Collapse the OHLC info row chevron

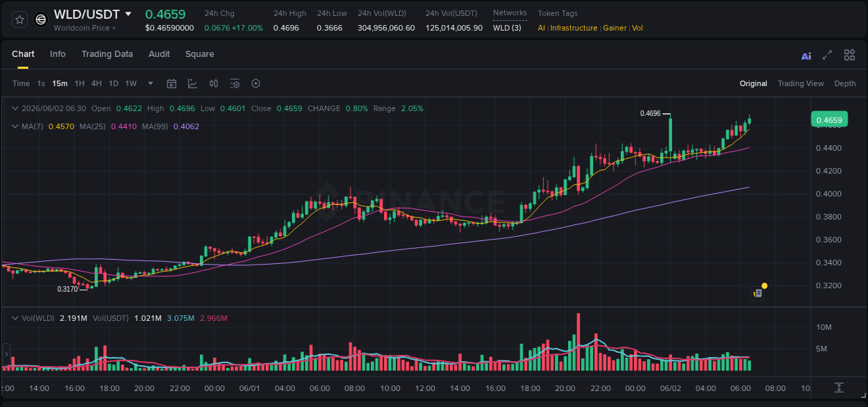pos(15,108)
